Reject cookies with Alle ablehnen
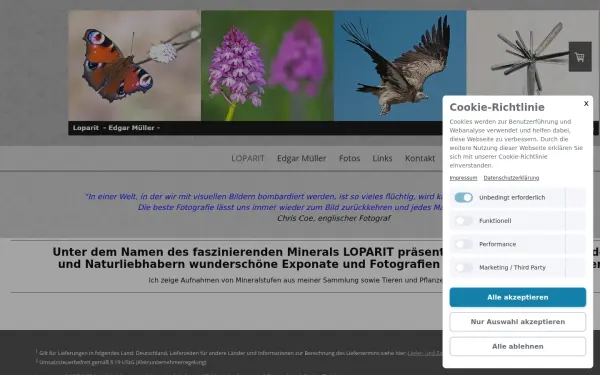The height and width of the screenshot is (375, 600). point(517,346)
